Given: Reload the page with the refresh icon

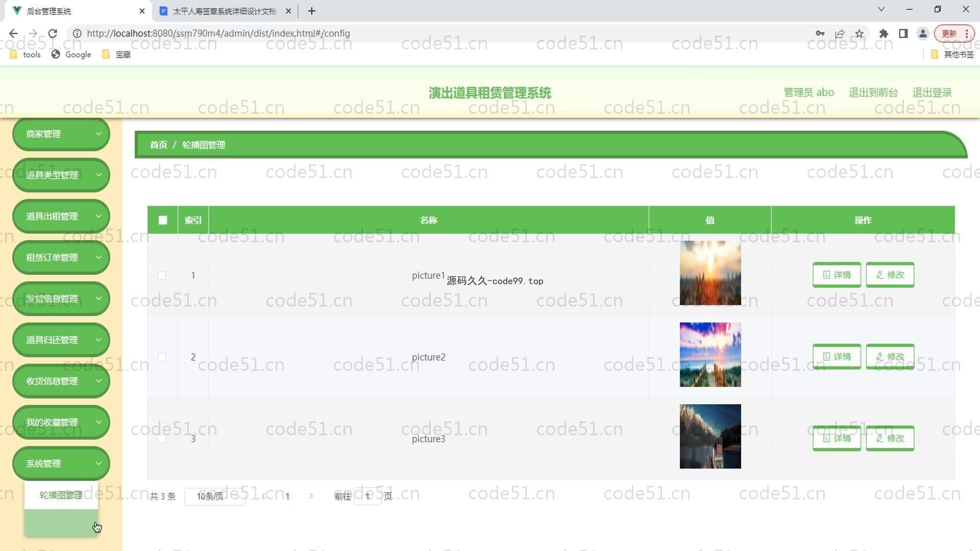Looking at the screenshot, I should click(53, 33).
